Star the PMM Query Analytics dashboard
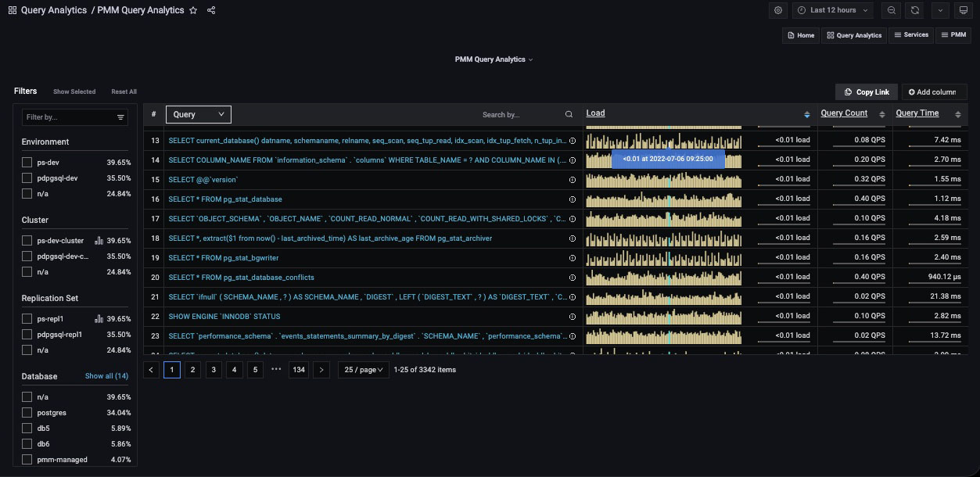The image size is (980, 477). coord(193,10)
